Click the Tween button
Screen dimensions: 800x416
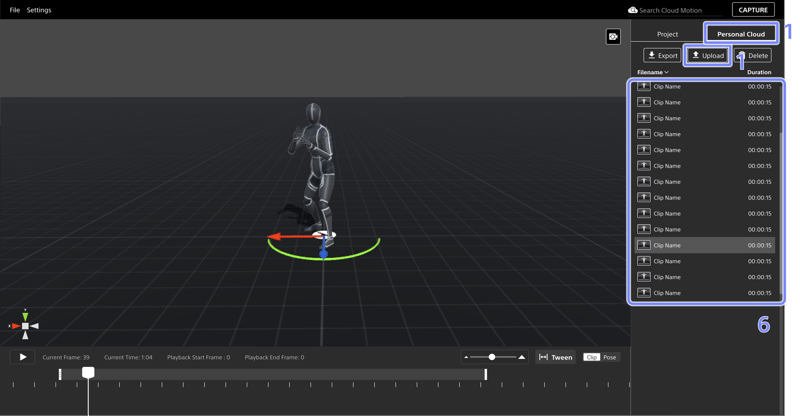coord(556,357)
